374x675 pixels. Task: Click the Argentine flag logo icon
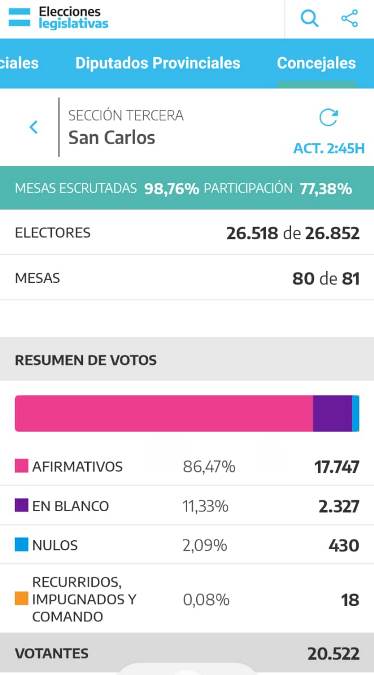[19, 18]
